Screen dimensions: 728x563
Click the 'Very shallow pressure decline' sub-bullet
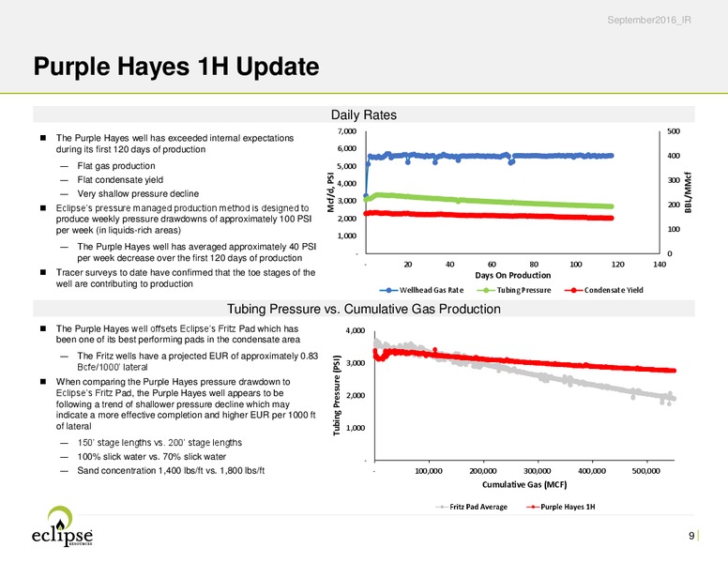[138, 193]
